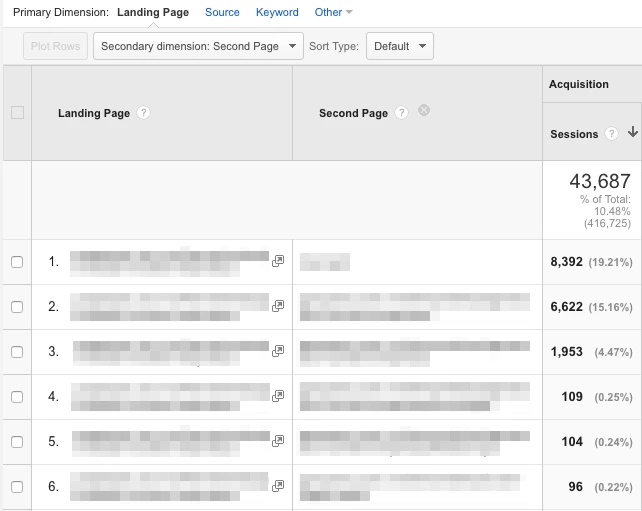Image resolution: width=642 pixels, height=511 pixels.
Task: Open Sort Type Default dropdown
Action: click(400, 46)
